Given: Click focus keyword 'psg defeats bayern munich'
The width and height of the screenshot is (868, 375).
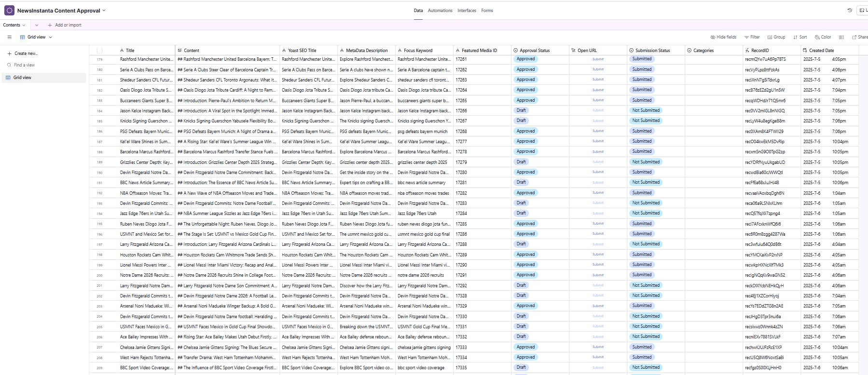Looking at the screenshot, I should 425,131.
